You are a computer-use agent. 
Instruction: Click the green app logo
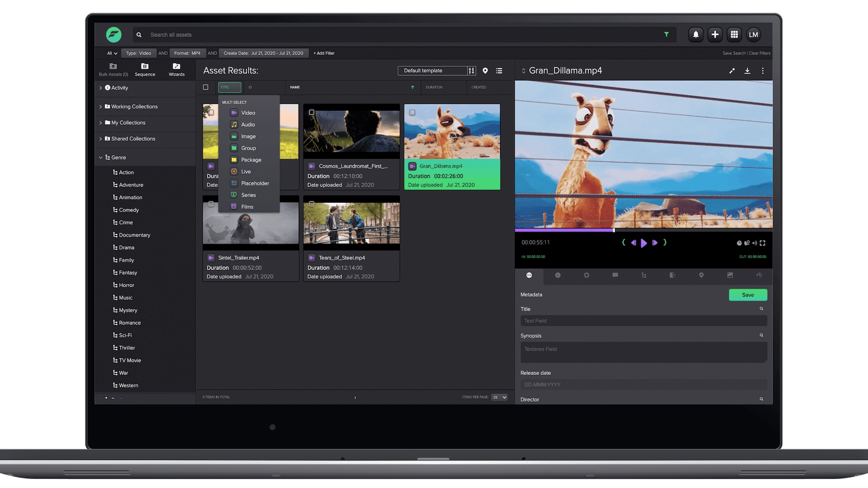tap(114, 34)
